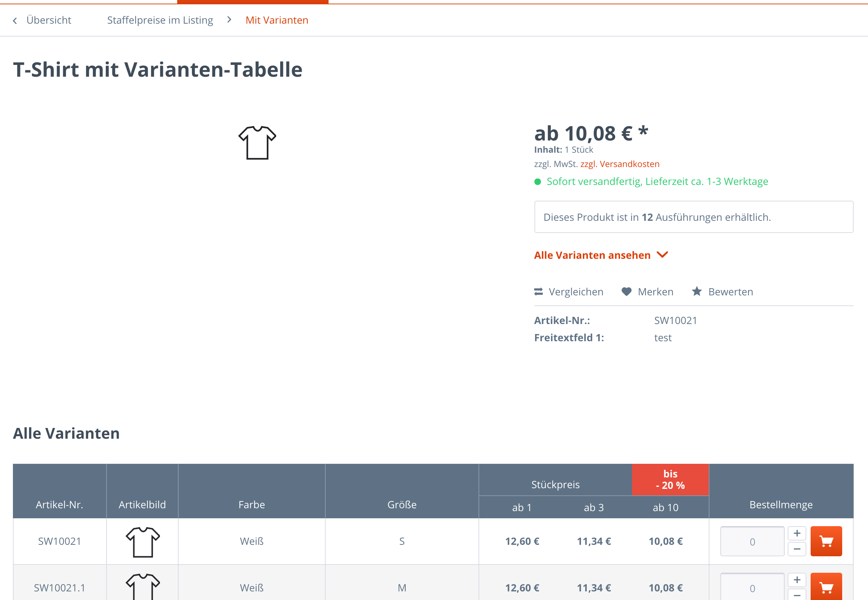Viewport: 868px width, 600px height.
Task: Click the 10,08 € price in row SW10021
Action: (665, 541)
